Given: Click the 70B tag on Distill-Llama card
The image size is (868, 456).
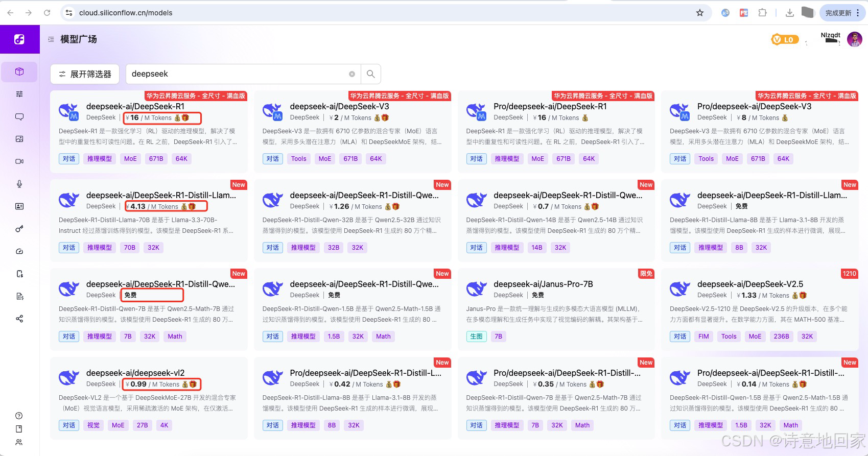Looking at the screenshot, I should [x=130, y=248].
